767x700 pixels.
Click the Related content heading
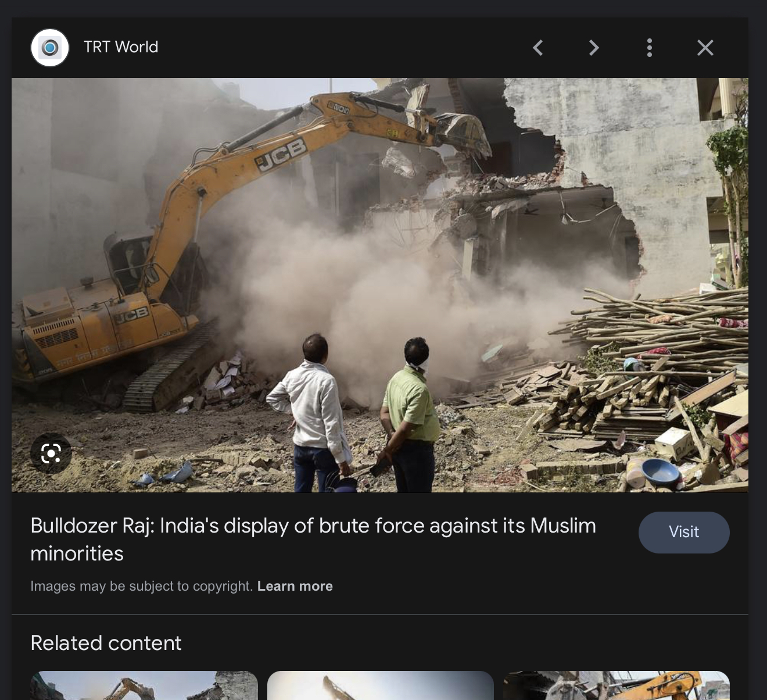pos(106,643)
